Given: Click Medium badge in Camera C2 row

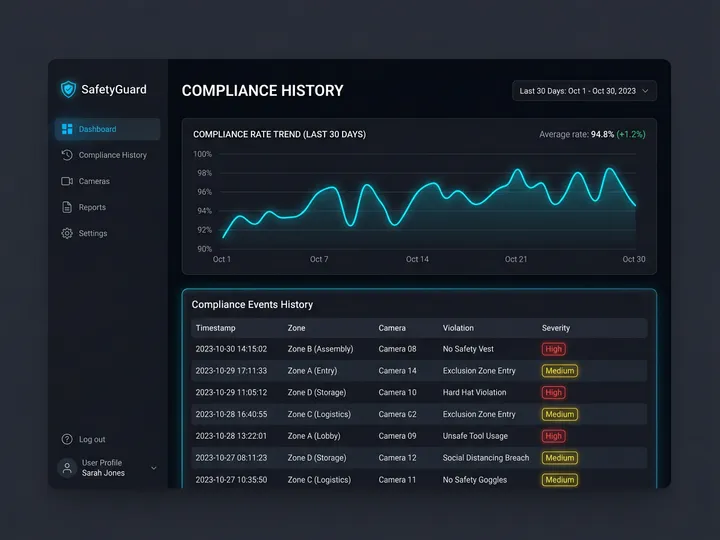Looking at the screenshot, I should tap(559, 414).
